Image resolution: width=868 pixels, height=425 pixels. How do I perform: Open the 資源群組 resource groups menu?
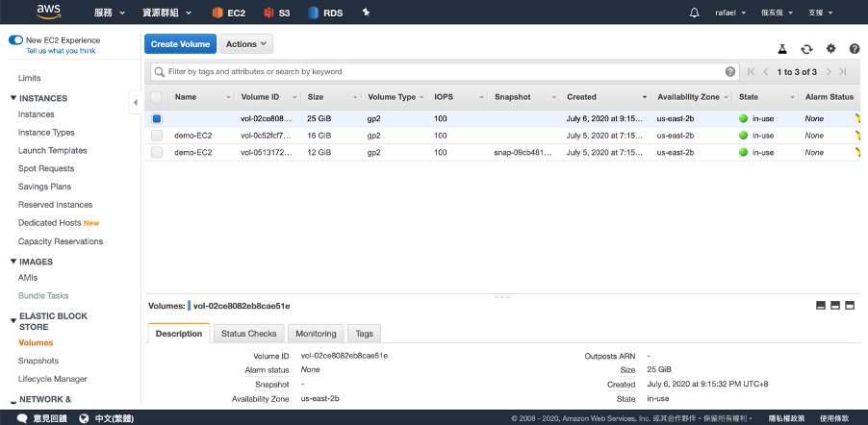(166, 12)
